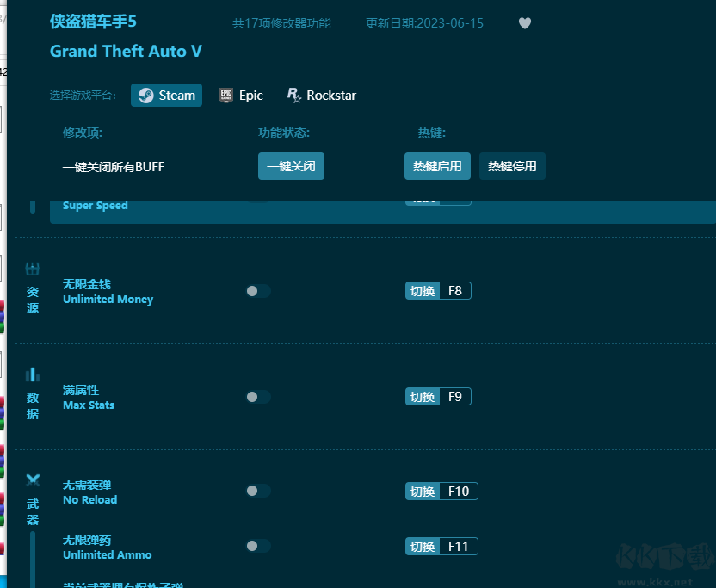Click the 切换 button for F11
Screen dimensions: 716x588
[x=423, y=547]
